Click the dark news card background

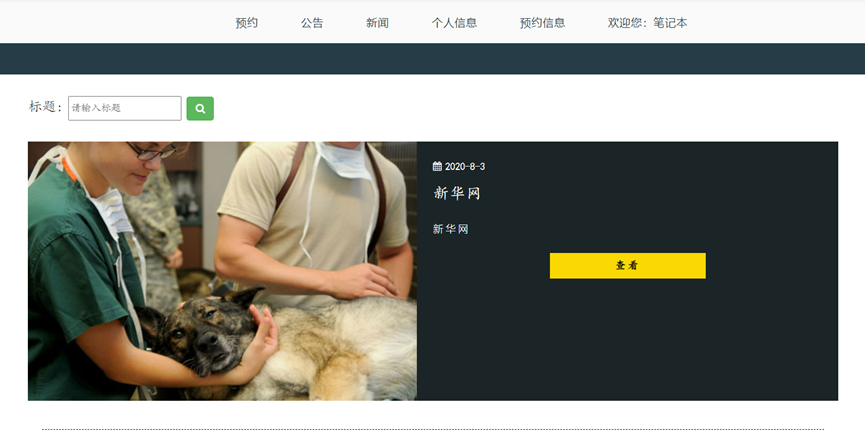click(627, 342)
